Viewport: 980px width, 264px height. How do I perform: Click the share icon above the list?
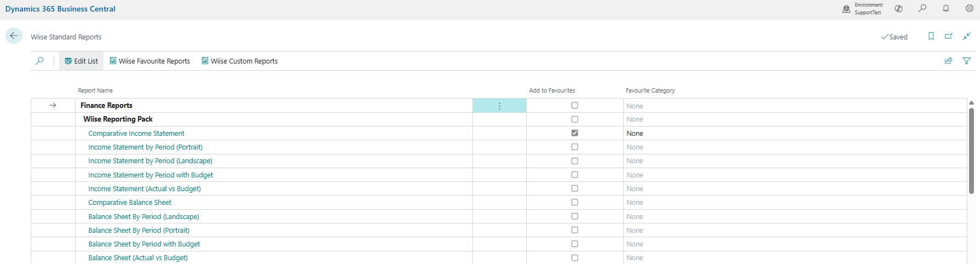[x=948, y=61]
